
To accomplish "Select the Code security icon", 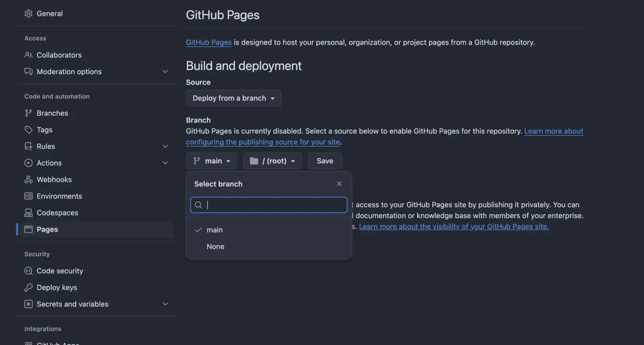I will [29, 271].
